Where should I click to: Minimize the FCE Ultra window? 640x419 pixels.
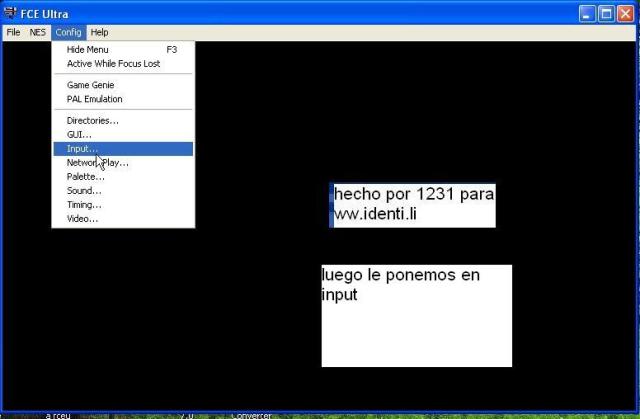coord(587,14)
